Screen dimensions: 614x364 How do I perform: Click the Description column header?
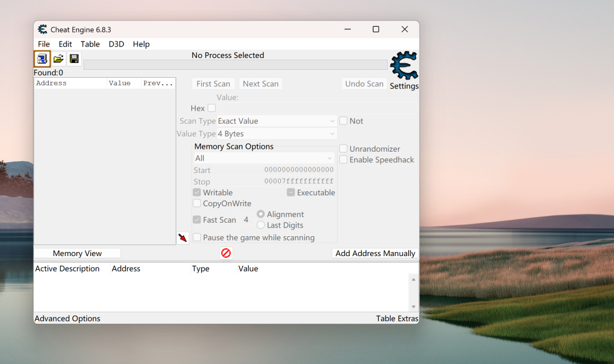(x=80, y=269)
